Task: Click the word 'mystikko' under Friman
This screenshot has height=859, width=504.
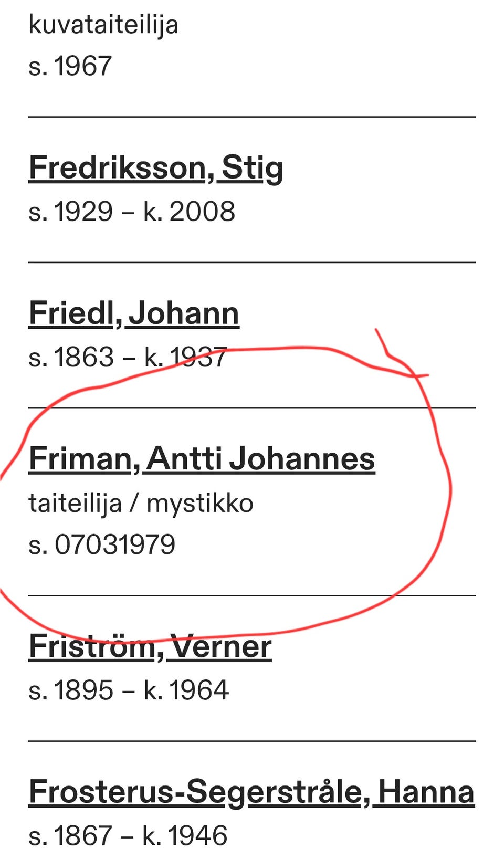Action: click(x=200, y=503)
